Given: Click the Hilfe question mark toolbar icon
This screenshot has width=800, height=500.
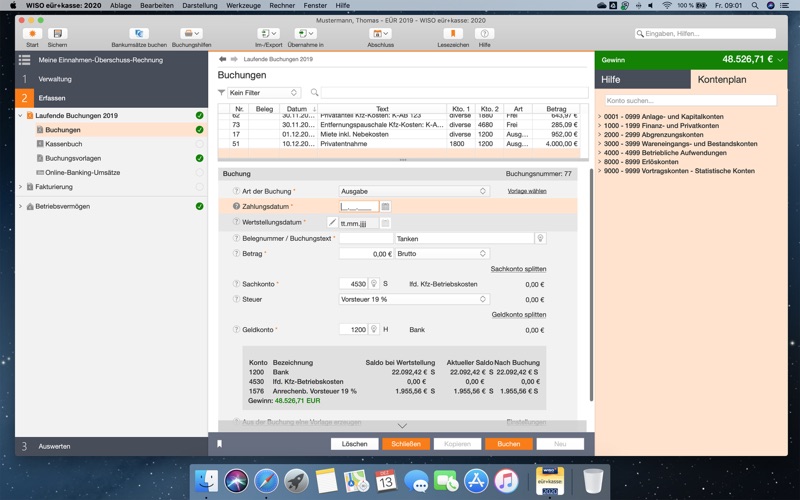Looking at the screenshot, I should point(484,34).
